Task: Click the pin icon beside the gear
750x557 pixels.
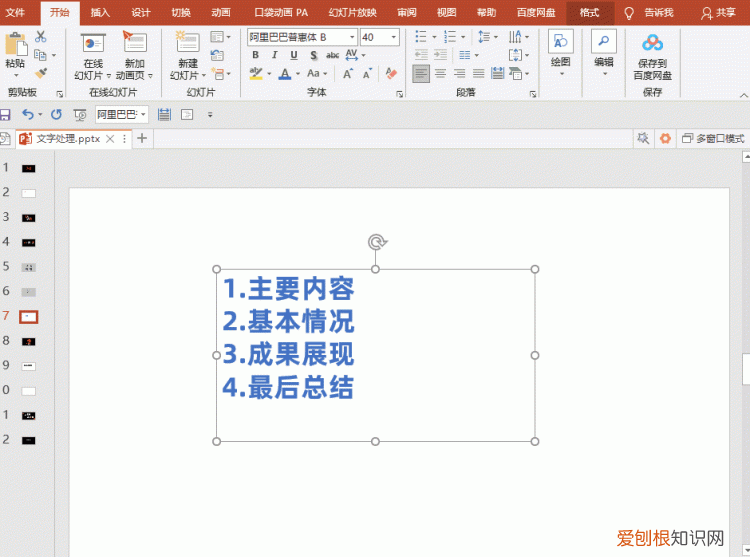Action: tap(643, 139)
